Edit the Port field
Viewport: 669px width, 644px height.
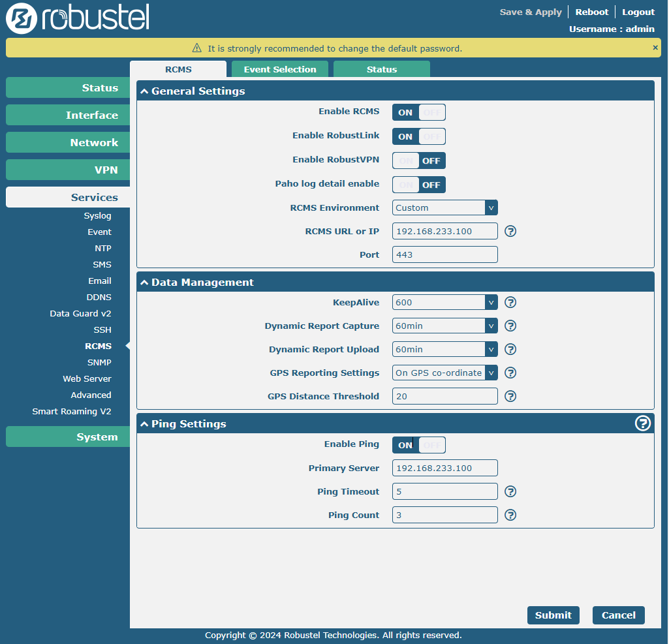(x=444, y=254)
